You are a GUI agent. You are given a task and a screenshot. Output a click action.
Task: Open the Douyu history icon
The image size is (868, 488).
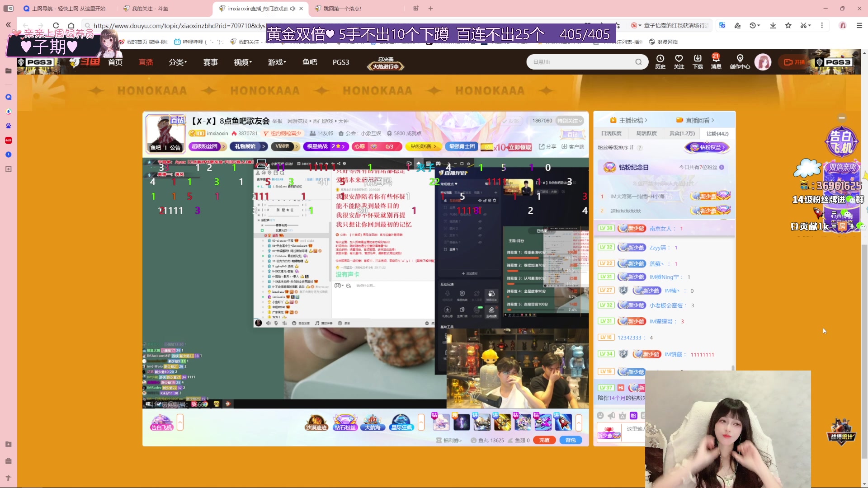click(x=660, y=61)
